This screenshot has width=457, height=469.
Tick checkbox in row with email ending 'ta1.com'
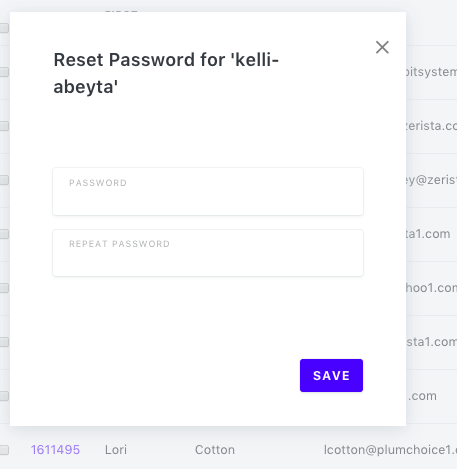coord(4,234)
